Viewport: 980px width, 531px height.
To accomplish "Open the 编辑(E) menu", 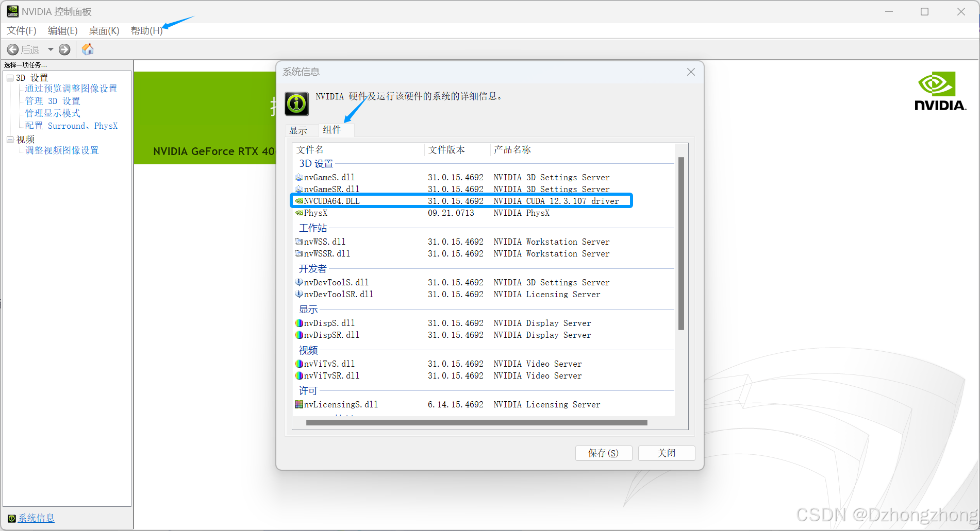I will coord(63,30).
